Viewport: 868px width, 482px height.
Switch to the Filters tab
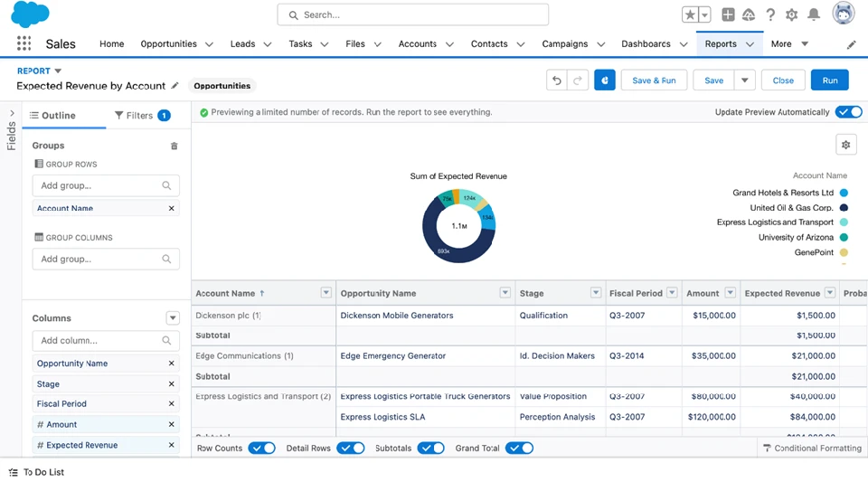pyautogui.click(x=142, y=115)
